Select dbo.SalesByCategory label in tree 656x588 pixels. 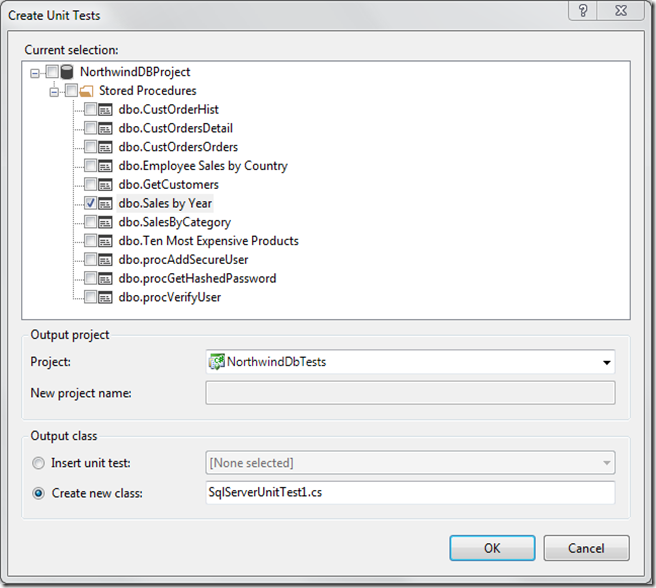pos(175,222)
